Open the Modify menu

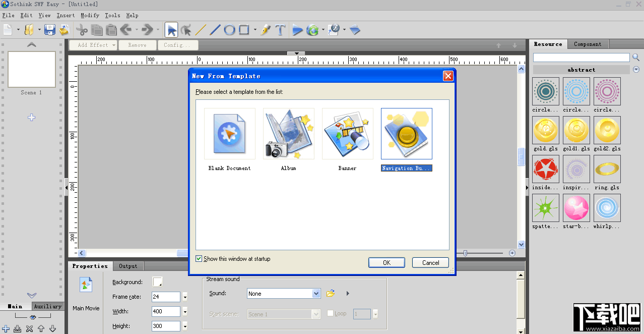[90, 16]
